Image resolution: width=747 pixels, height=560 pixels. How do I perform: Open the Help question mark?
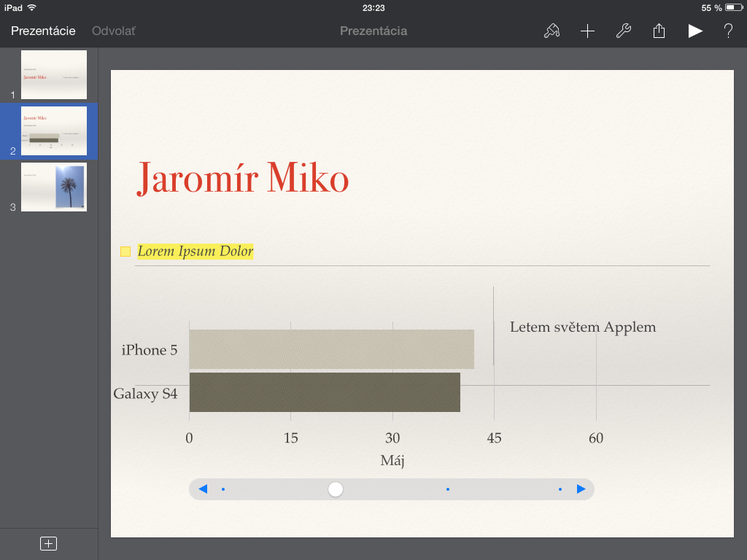click(728, 31)
